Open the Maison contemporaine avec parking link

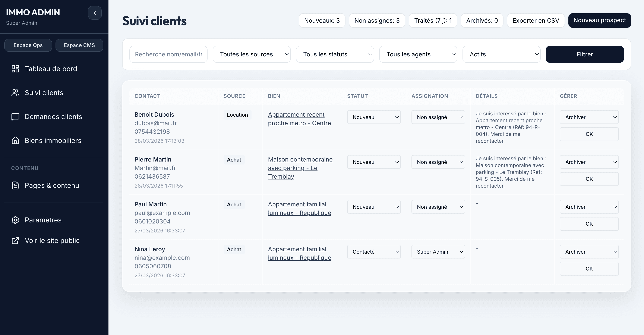(x=300, y=168)
